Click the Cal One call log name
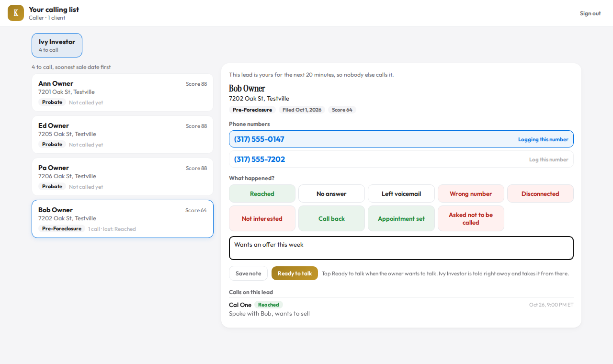This screenshot has width=613, height=364. point(240,305)
